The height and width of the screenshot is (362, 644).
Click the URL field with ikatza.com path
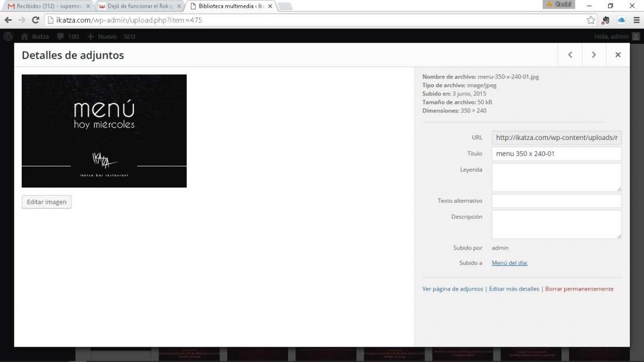(x=557, y=138)
